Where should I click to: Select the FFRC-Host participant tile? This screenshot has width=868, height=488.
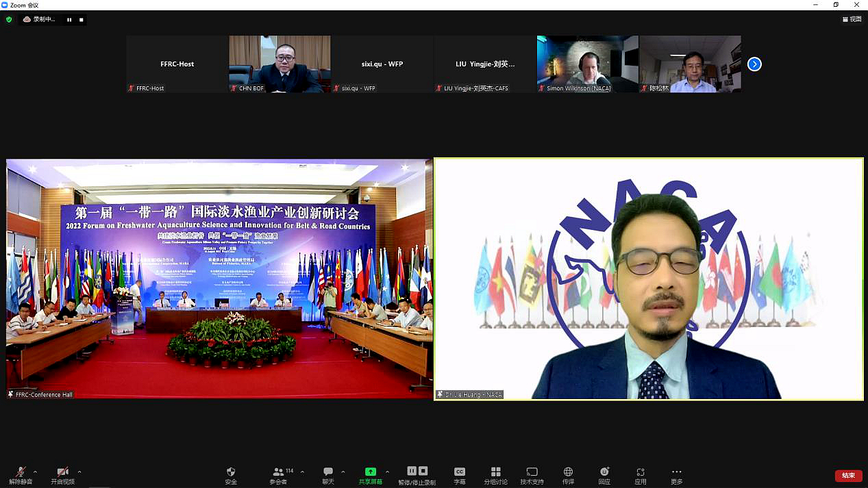[x=177, y=64]
